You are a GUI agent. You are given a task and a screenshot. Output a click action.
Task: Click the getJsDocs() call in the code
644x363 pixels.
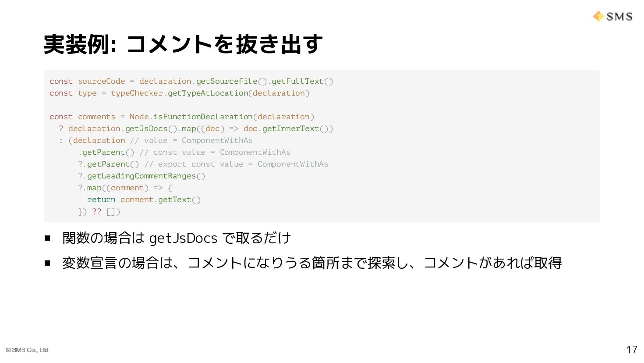(x=151, y=128)
